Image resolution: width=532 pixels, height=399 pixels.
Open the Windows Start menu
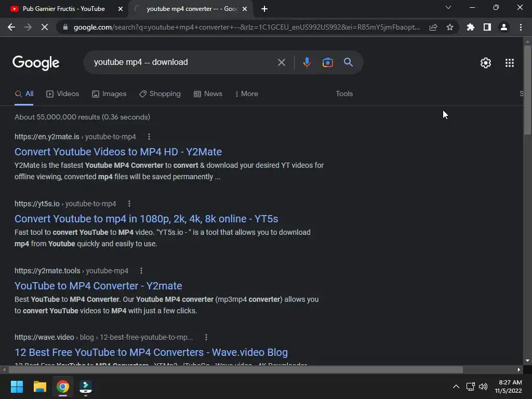click(x=17, y=387)
